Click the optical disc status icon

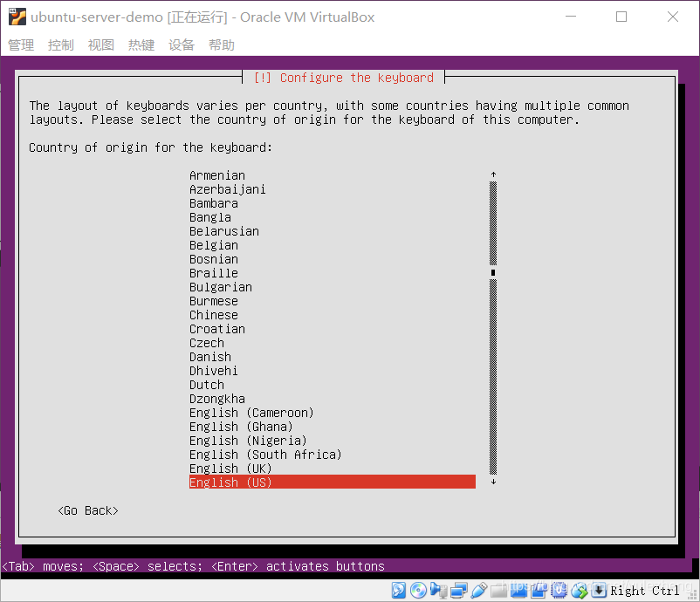coord(418,591)
